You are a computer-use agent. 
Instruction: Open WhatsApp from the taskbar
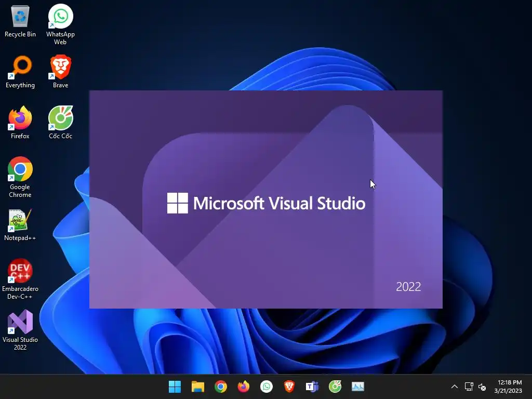click(x=267, y=387)
